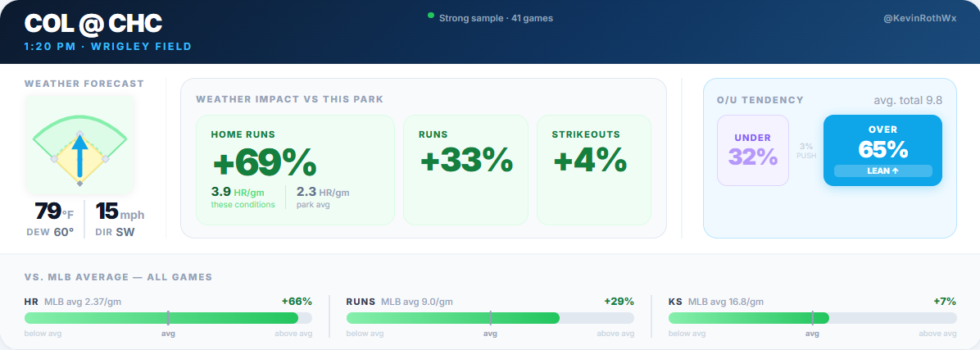This screenshot has width=980, height=350.
Task: Click the 79°F temperature reading
Action: pyautogui.click(x=53, y=211)
